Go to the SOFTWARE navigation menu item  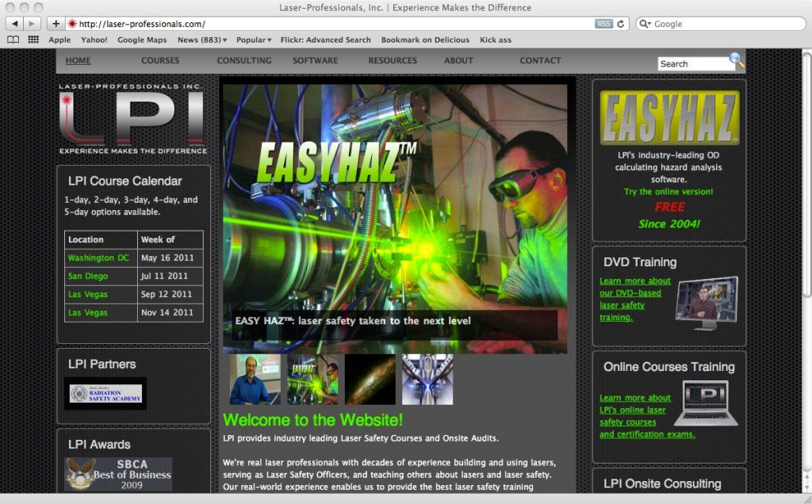pyautogui.click(x=315, y=60)
